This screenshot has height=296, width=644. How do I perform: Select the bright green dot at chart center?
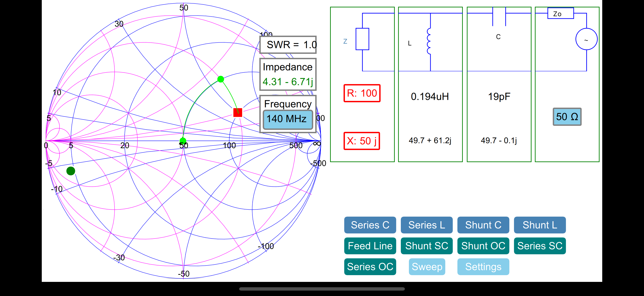click(183, 141)
